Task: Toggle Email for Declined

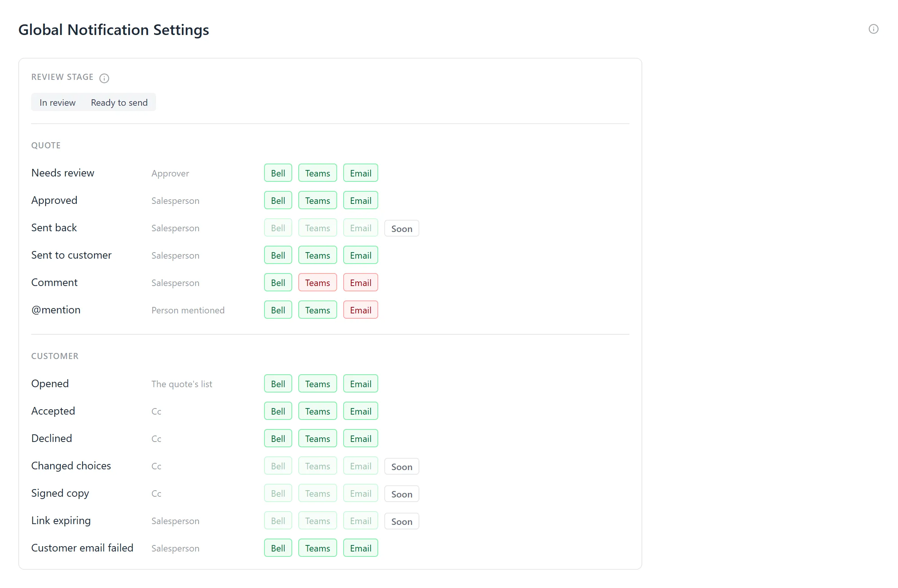Action: tap(361, 439)
